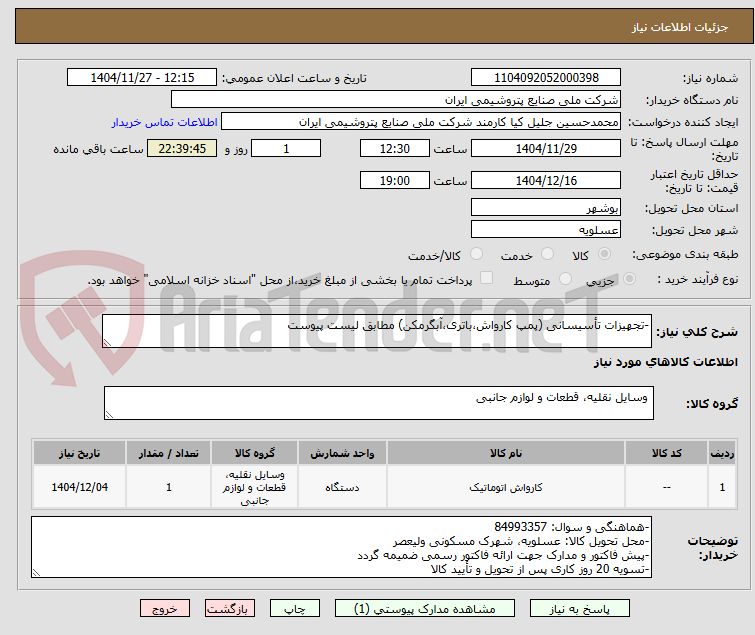Click the واحد شمارش column header
The image size is (755, 635).
pos(342,453)
